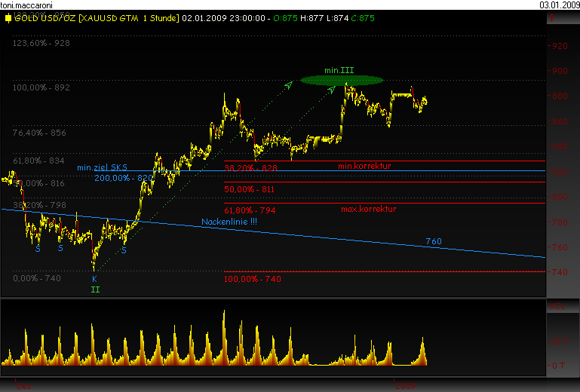Click the '2009' time axis label
Screen dimensions: 580x392
[406, 387]
